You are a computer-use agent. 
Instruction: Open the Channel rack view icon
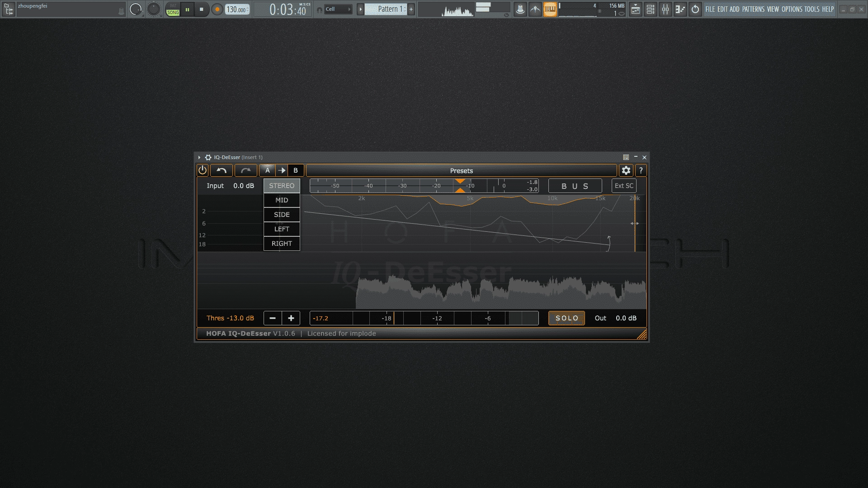(x=651, y=9)
